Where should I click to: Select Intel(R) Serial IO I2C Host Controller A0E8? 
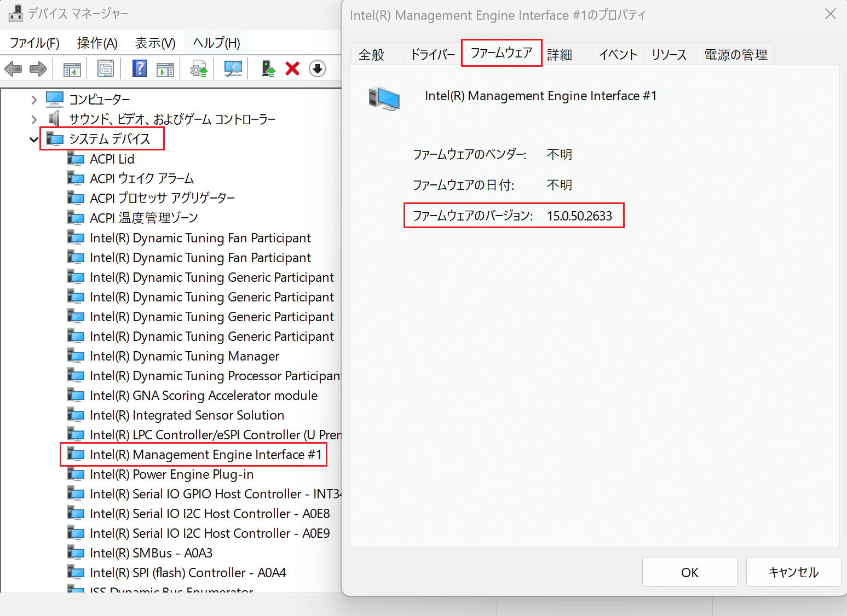[210, 513]
